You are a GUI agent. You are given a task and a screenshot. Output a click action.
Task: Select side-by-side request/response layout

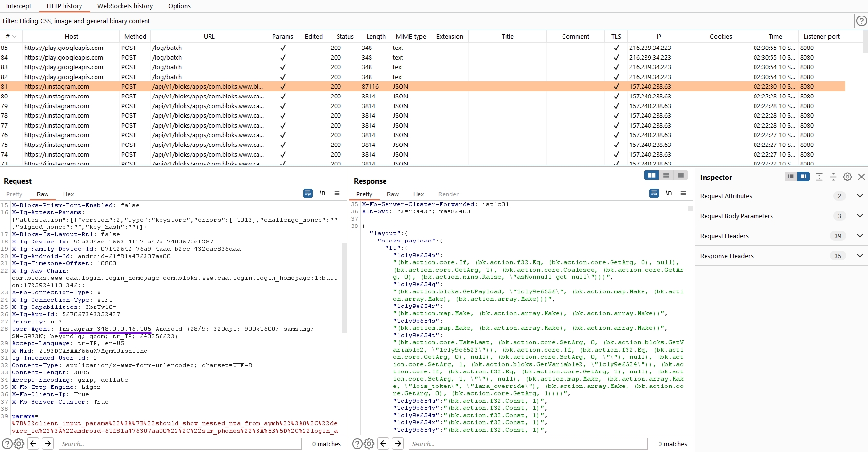[652, 175]
